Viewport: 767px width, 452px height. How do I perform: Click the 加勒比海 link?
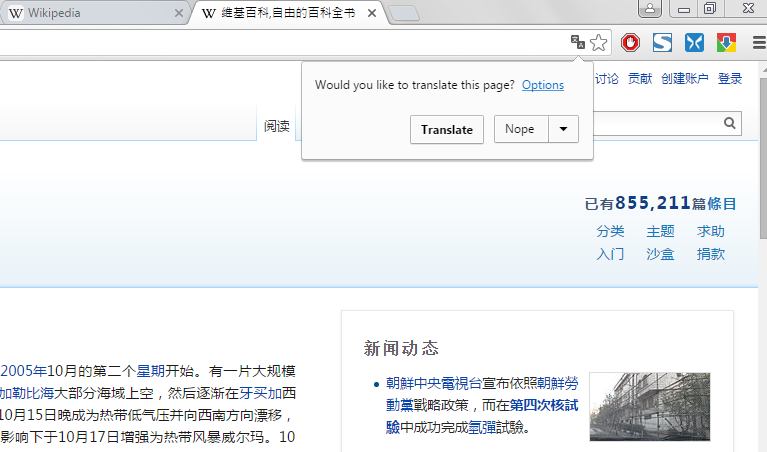pyautogui.click(x=27, y=393)
